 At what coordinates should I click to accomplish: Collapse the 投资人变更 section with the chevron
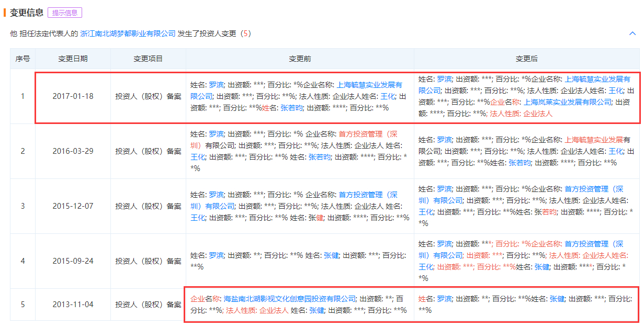[632, 33]
